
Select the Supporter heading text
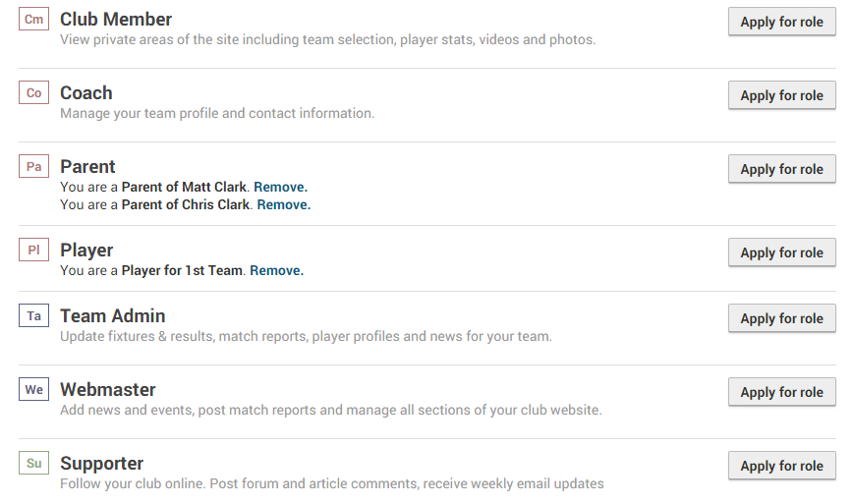[x=101, y=464]
